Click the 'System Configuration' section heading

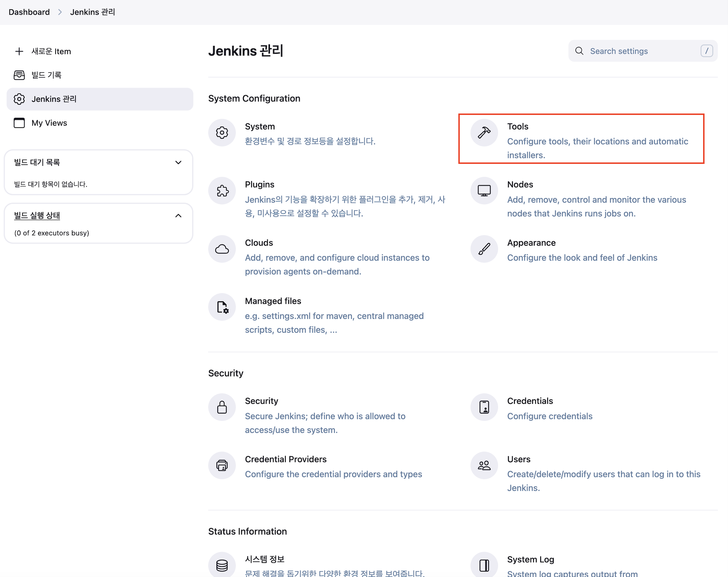coord(254,98)
